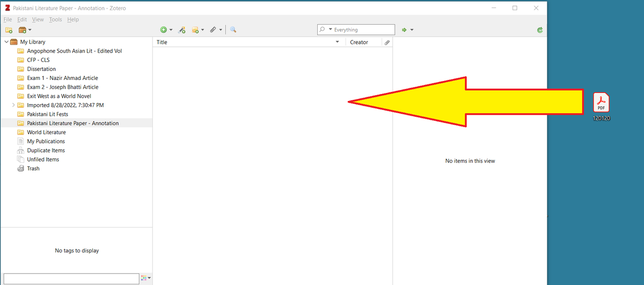This screenshot has height=285, width=644.
Task: Open the Help menu
Action: pos(73,19)
